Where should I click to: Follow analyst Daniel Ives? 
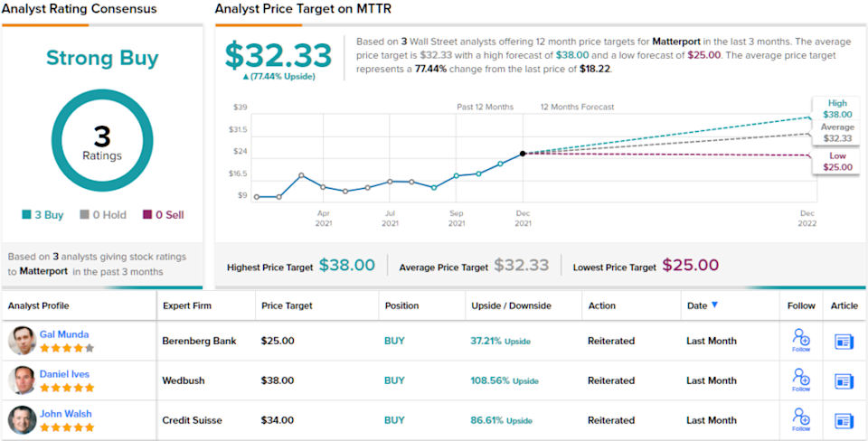pyautogui.click(x=801, y=379)
